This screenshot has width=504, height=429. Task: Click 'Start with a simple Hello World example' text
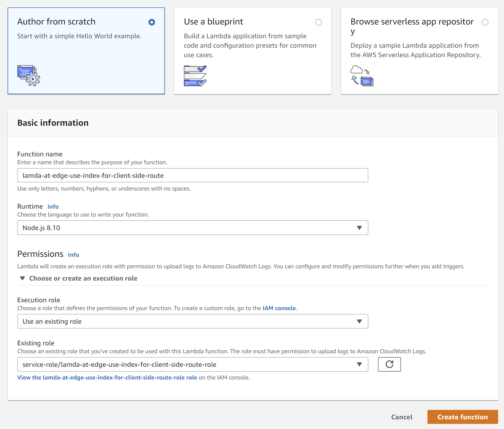pos(79,36)
